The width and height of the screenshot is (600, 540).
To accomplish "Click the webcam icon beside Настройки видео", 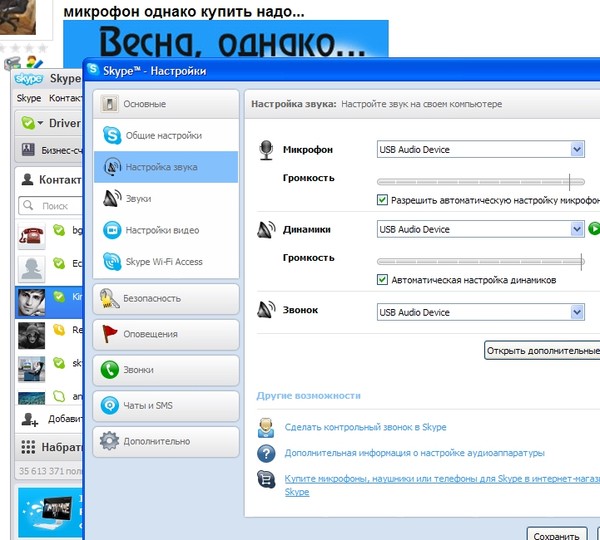I will [x=112, y=230].
